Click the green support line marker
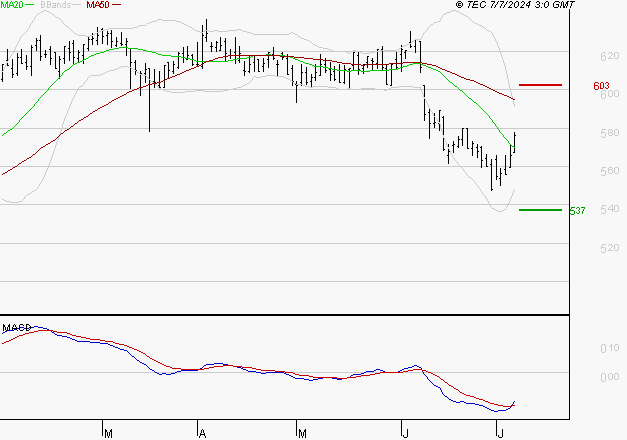This screenshot has width=627, height=440. click(x=540, y=210)
